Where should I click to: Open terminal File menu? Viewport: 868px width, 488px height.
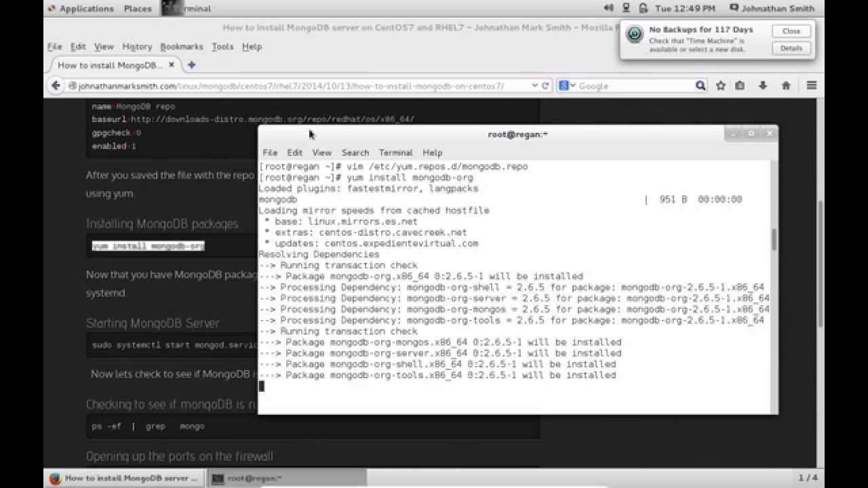[270, 152]
